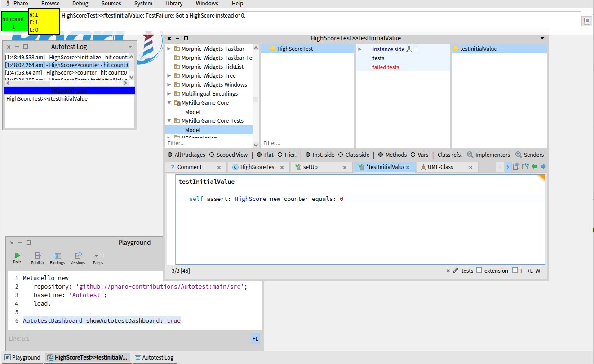Expand the Multilingual-Encodings package

click(x=169, y=94)
